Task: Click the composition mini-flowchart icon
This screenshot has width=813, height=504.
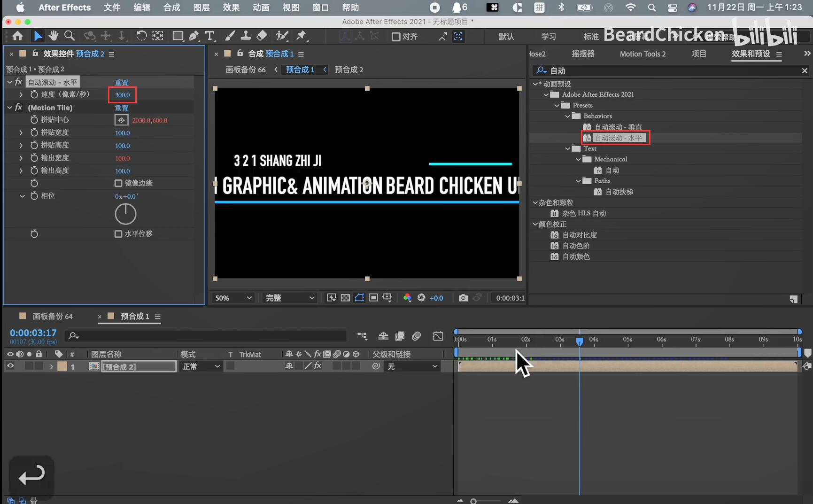Action: click(x=362, y=336)
